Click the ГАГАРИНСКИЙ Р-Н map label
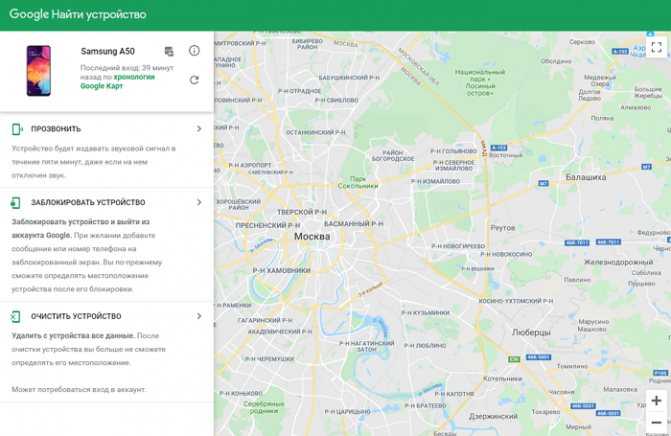This screenshot has height=436, width=671. (x=265, y=320)
